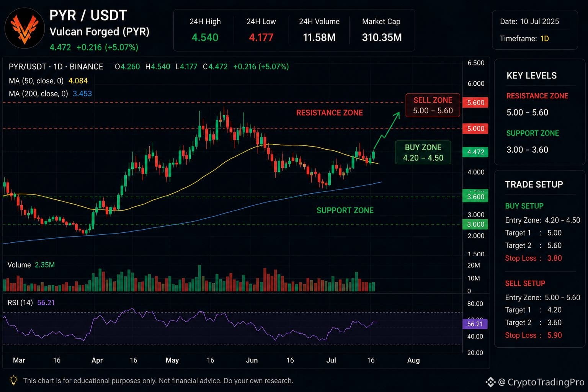Click the SELL ZONE box on the chart
The image size is (588, 392).
click(x=433, y=105)
